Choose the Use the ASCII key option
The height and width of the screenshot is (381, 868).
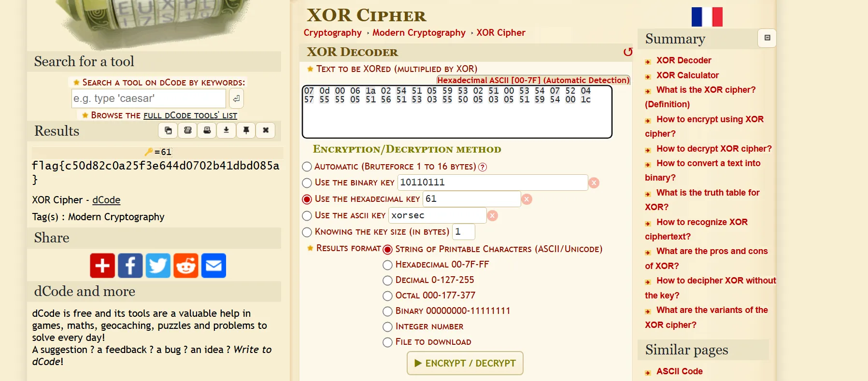click(307, 215)
